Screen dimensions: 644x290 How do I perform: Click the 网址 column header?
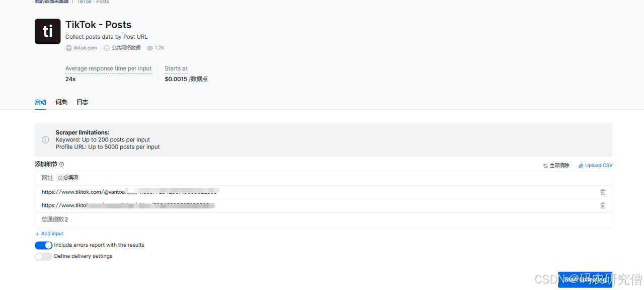click(x=47, y=178)
